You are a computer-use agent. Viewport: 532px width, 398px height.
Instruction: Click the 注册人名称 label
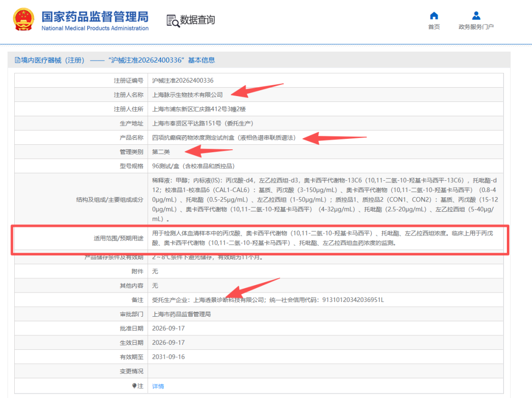coord(129,95)
